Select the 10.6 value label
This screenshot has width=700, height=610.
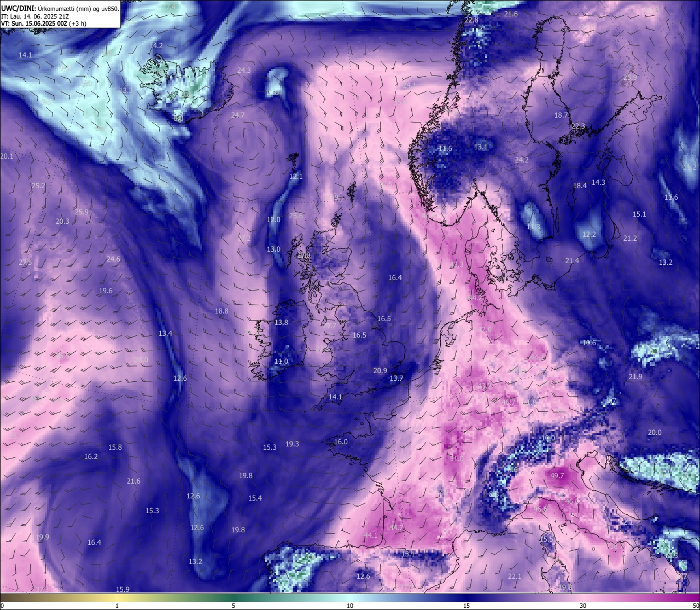tap(589, 343)
